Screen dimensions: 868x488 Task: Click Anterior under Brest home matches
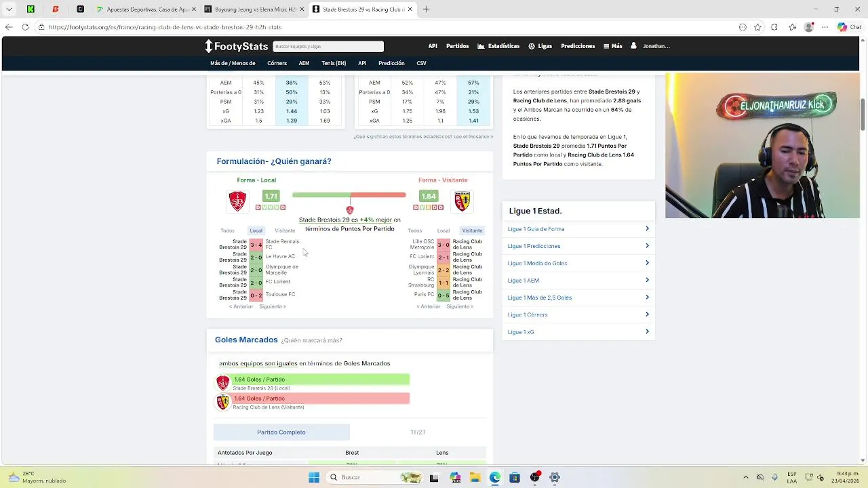[241, 306]
